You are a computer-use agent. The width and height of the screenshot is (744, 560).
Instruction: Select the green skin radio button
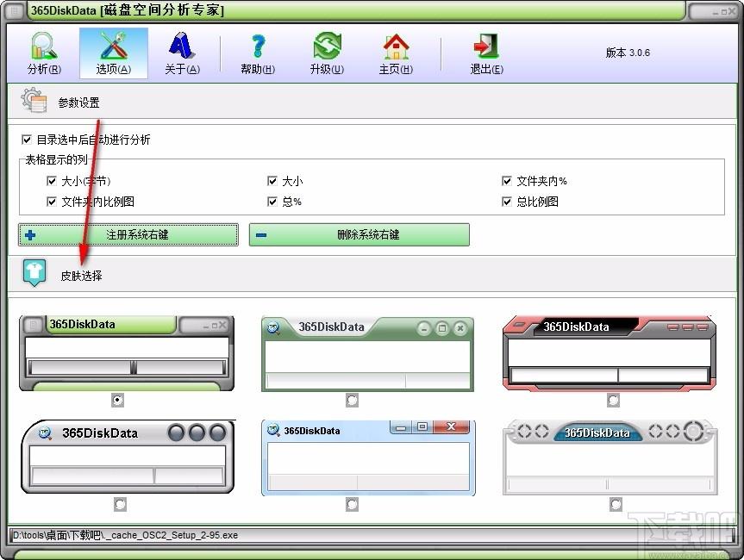tap(117, 401)
